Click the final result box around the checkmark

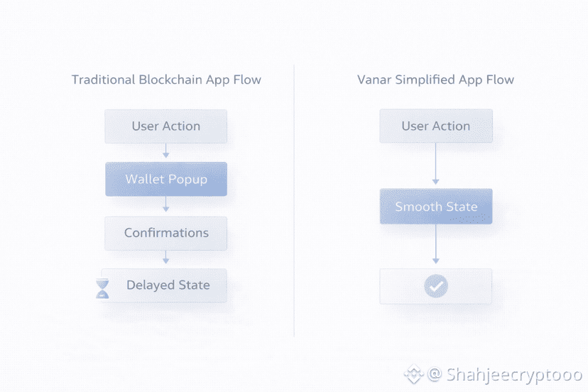click(469, 286)
